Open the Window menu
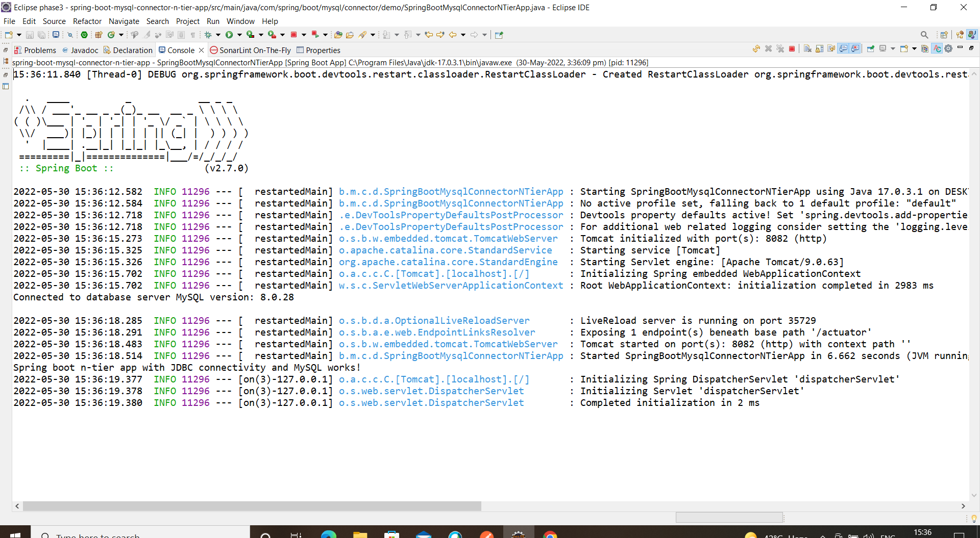This screenshot has height=538, width=980. coord(240,21)
